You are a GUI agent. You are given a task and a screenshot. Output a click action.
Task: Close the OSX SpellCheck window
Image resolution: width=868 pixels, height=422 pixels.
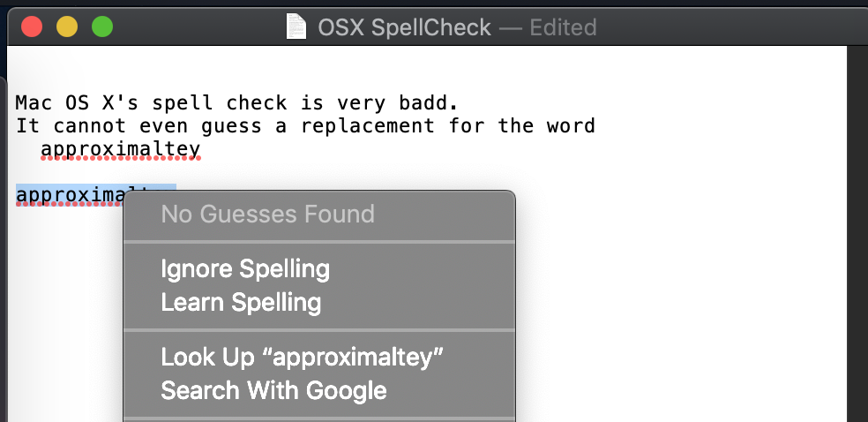click(32, 26)
